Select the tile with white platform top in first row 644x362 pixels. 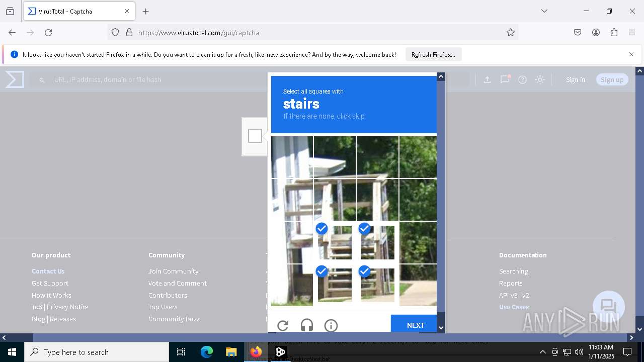click(335, 157)
